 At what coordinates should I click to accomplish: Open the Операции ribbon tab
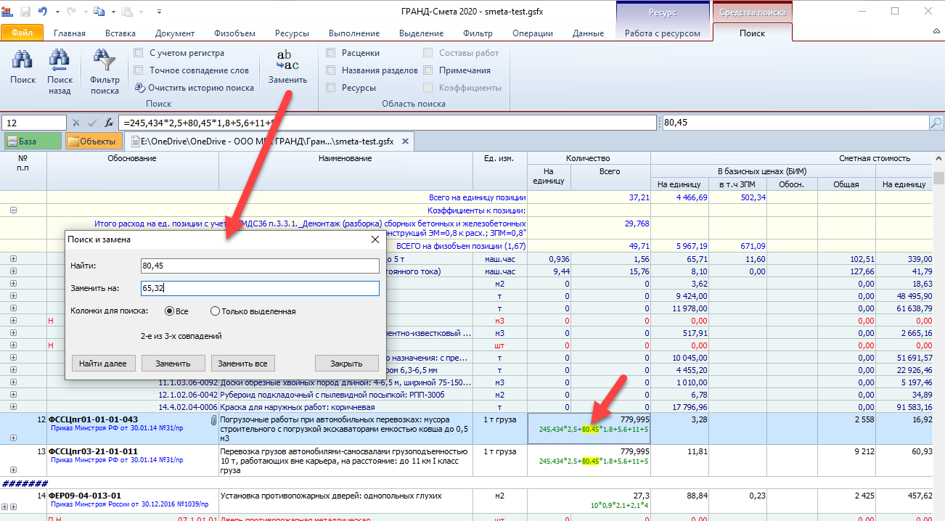pyautogui.click(x=532, y=33)
